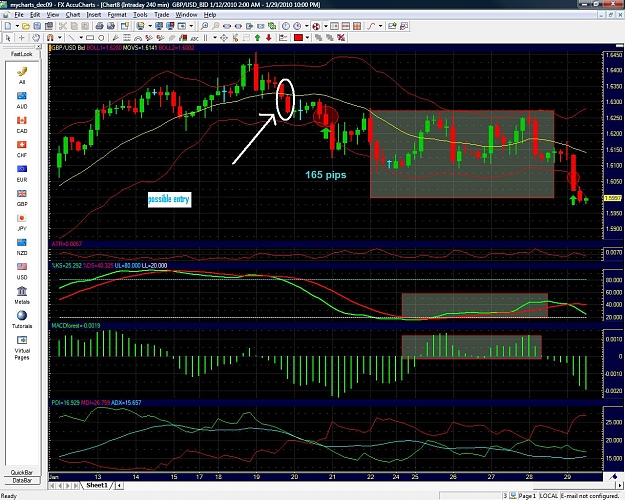Expand the pie chart icon dropdown arrow

[x=326, y=26]
